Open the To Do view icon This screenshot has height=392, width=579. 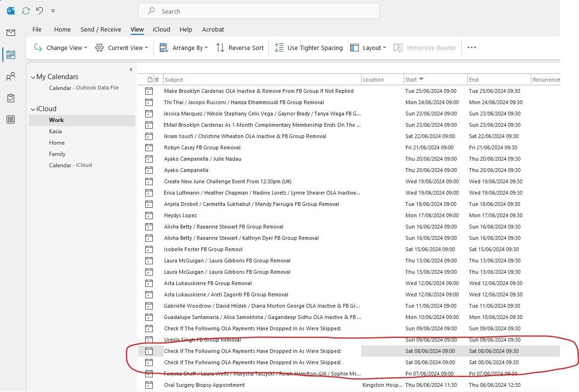[10, 98]
